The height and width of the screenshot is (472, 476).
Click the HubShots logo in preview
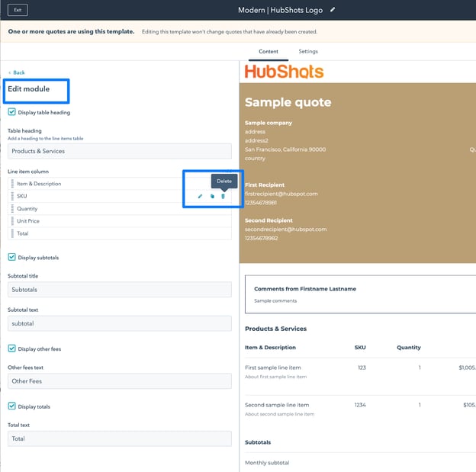point(284,72)
